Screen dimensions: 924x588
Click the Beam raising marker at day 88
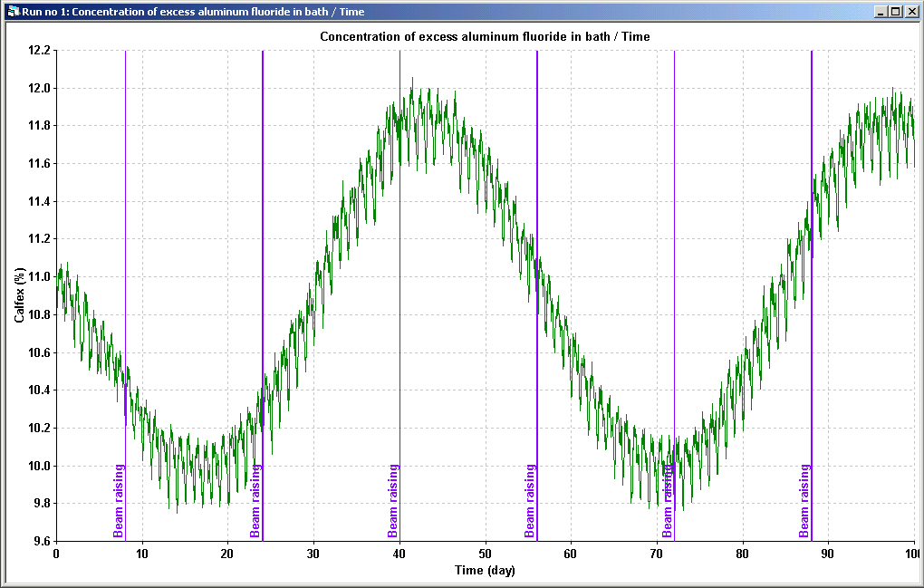804,501
